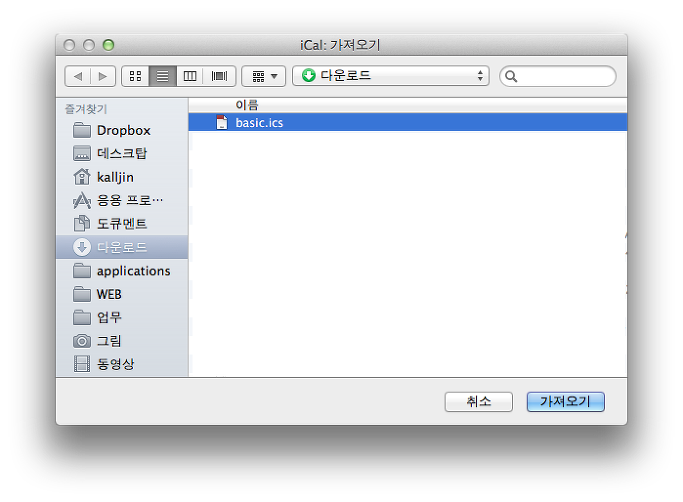Select 다운로드 in sidebar
Image resolution: width=683 pixels, height=502 pixels.
[122, 247]
